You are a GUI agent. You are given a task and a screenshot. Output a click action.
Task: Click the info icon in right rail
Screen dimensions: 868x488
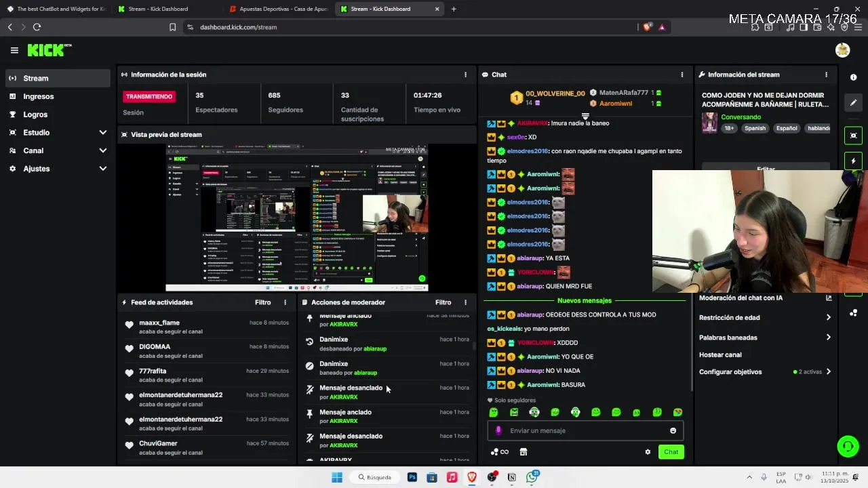(x=853, y=77)
